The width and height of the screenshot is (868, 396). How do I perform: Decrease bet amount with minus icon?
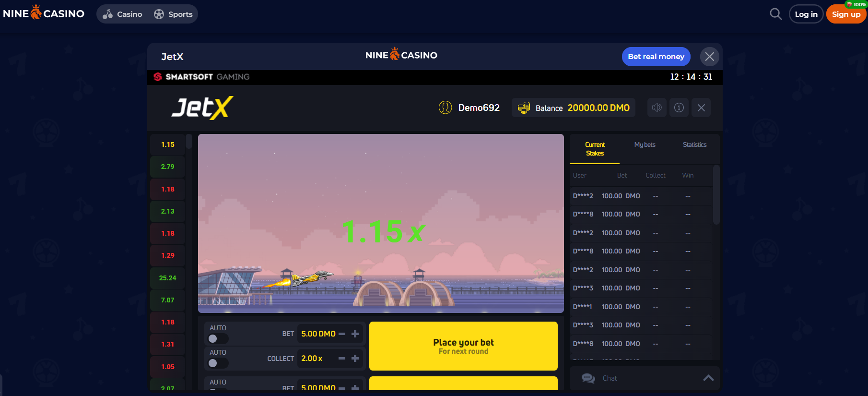342,334
